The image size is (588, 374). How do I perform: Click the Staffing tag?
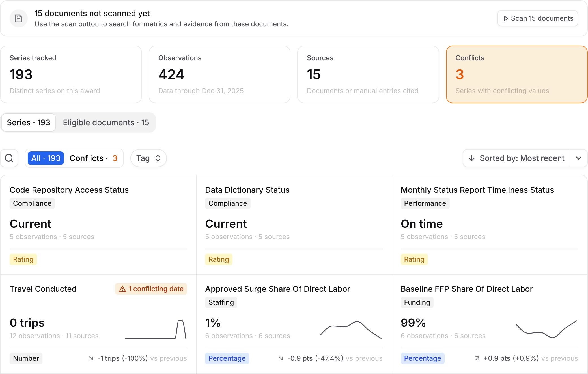click(x=221, y=302)
